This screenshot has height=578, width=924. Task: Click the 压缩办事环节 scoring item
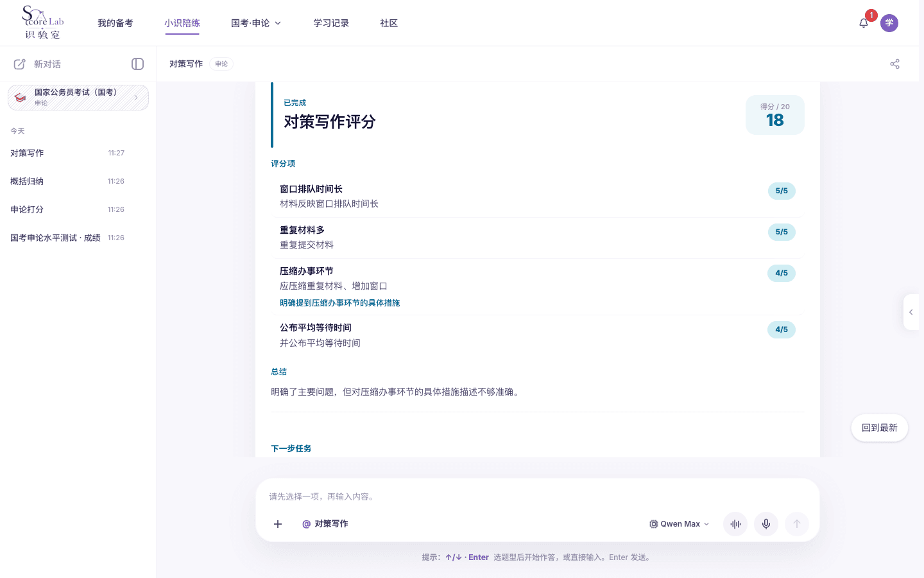[538, 286]
